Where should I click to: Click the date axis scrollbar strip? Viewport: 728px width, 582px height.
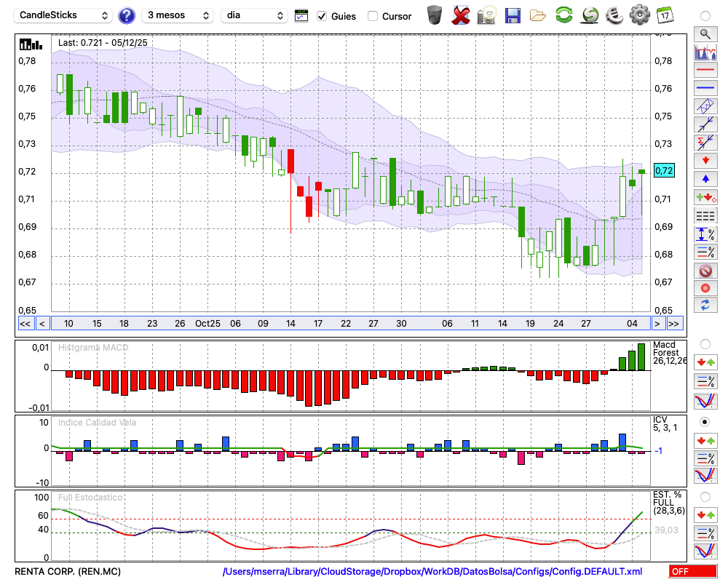(x=350, y=324)
